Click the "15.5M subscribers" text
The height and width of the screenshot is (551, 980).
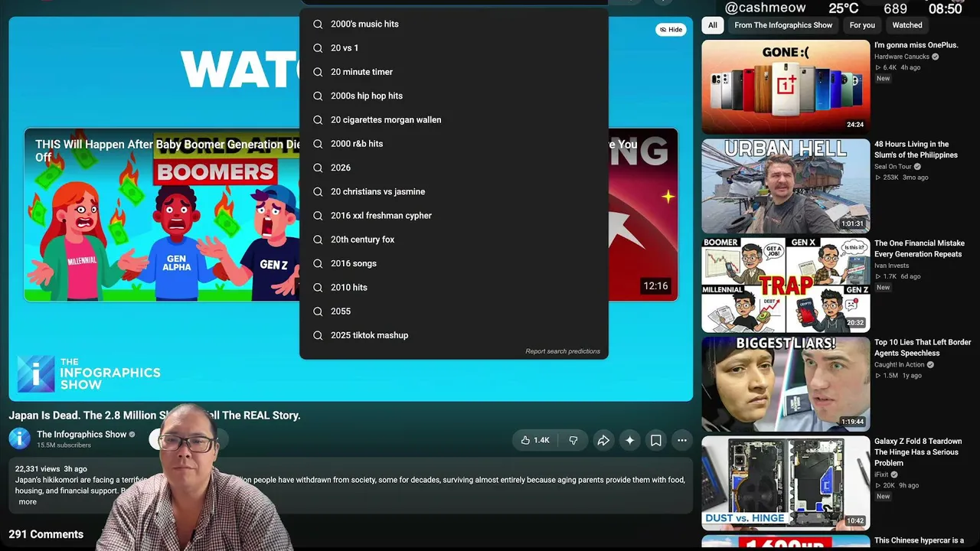click(x=64, y=445)
